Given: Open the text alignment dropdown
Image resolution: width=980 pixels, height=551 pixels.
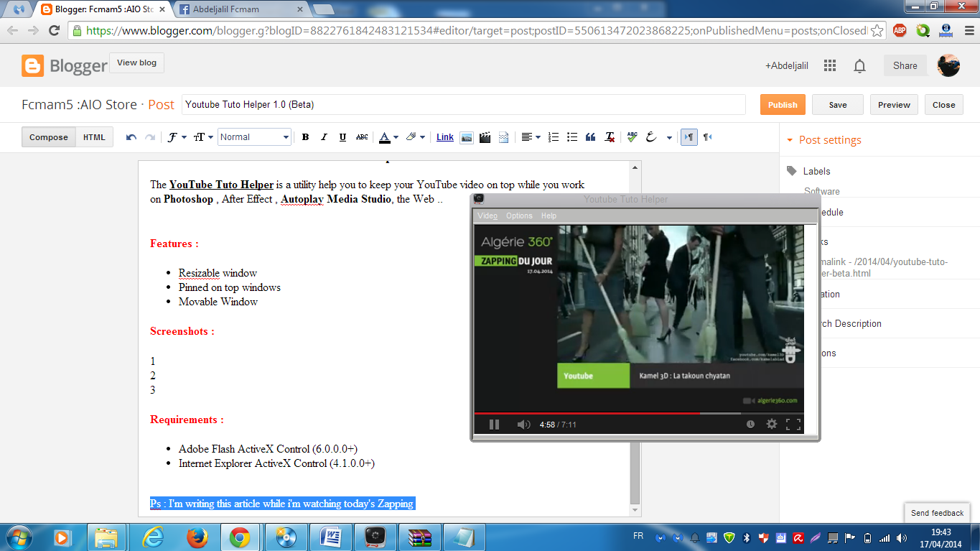Looking at the screenshot, I should pos(531,137).
